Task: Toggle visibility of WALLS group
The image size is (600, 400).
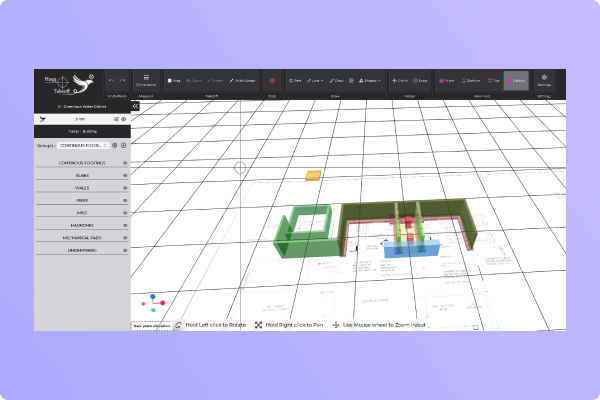Action: [x=125, y=187]
